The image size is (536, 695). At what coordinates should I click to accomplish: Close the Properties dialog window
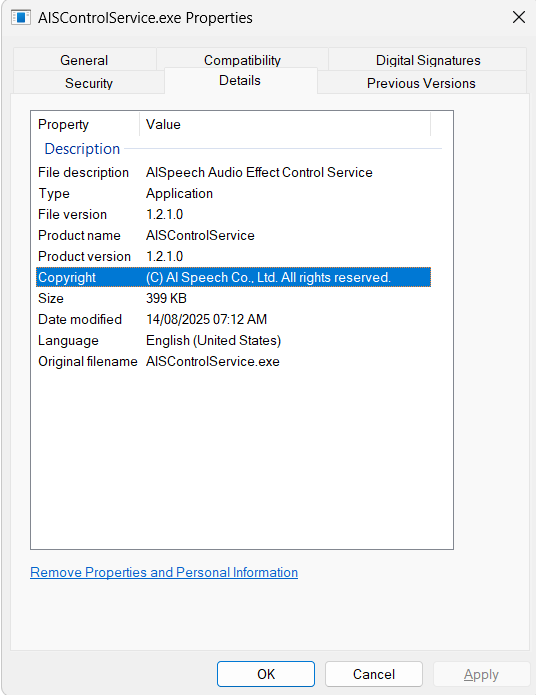[519, 18]
